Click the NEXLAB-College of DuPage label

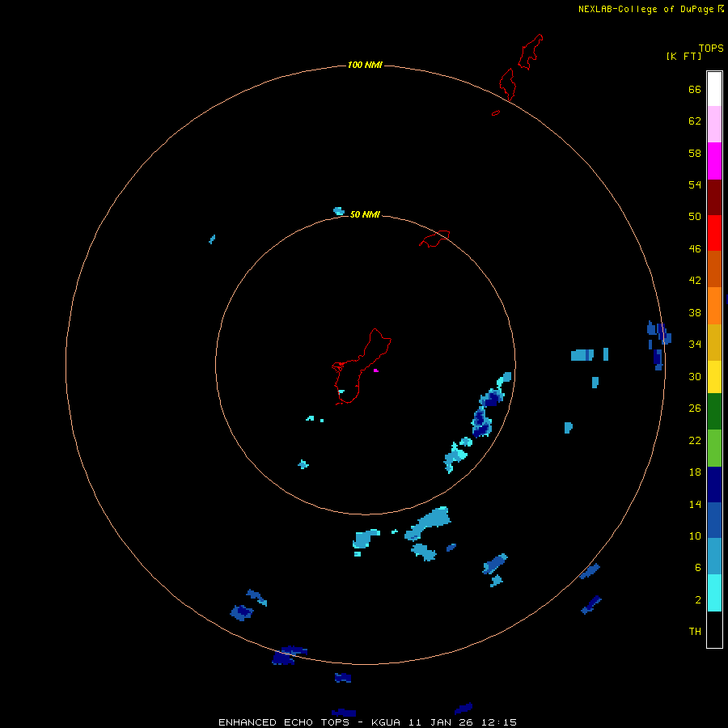coord(645,9)
